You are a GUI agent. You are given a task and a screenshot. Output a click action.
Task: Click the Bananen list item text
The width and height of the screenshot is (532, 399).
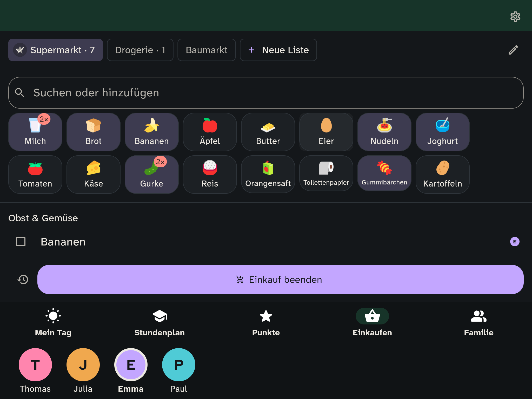tap(63, 242)
